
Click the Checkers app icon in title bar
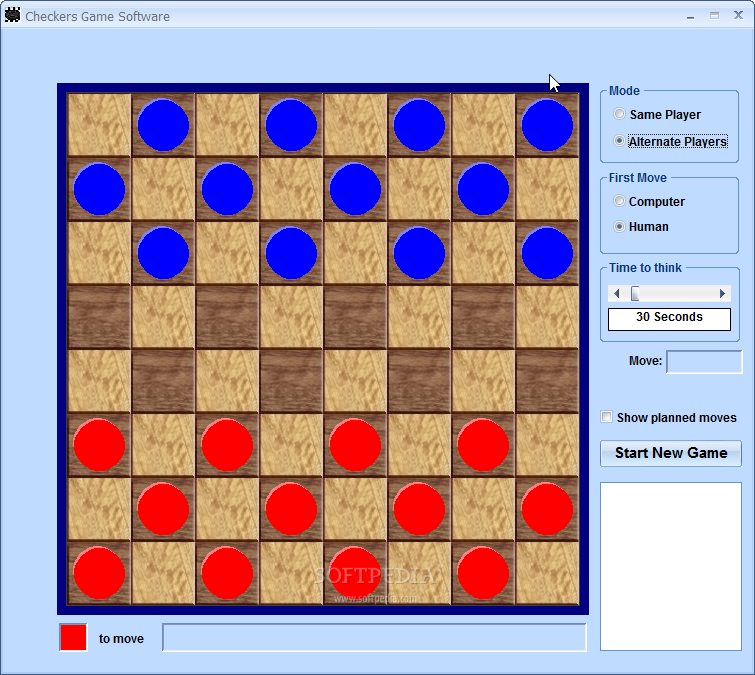click(13, 15)
